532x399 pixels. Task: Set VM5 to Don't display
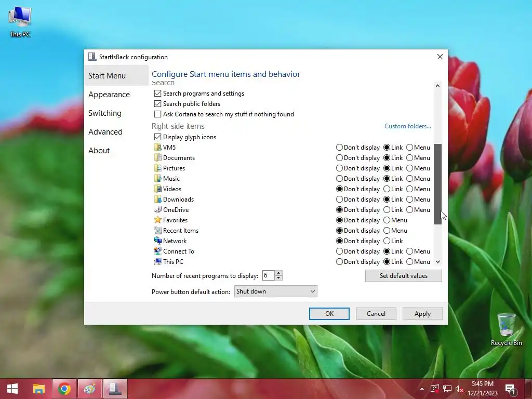coord(339,147)
